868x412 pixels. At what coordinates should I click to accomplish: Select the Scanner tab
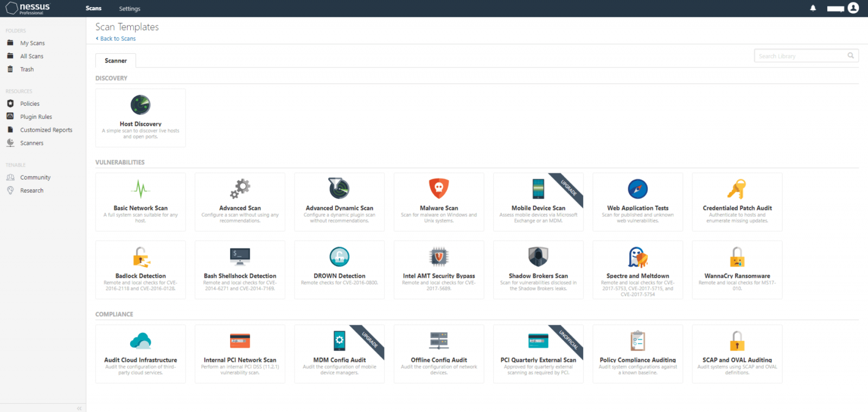tap(116, 61)
